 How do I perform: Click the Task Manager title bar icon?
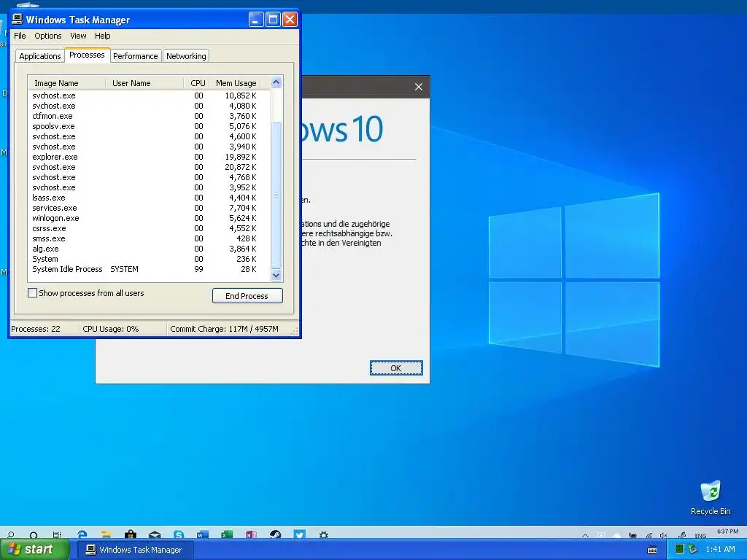click(x=18, y=19)
